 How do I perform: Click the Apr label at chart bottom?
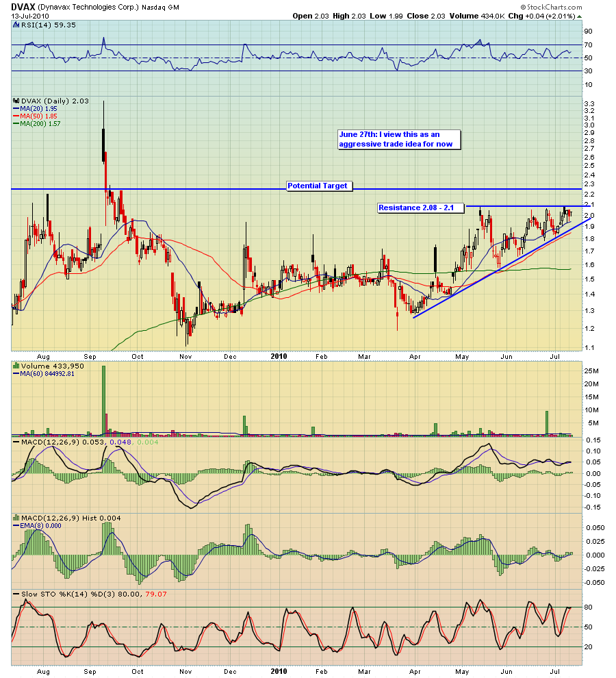(x=415, y=672)
